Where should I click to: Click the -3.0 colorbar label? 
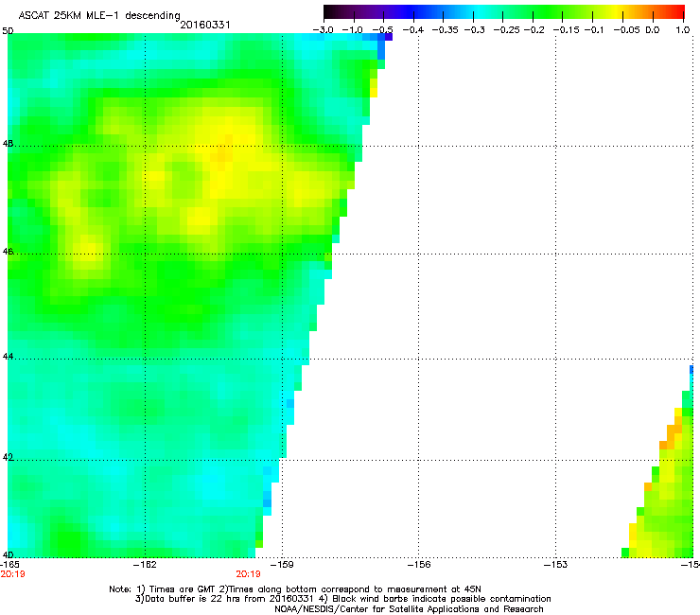[323, 30]
